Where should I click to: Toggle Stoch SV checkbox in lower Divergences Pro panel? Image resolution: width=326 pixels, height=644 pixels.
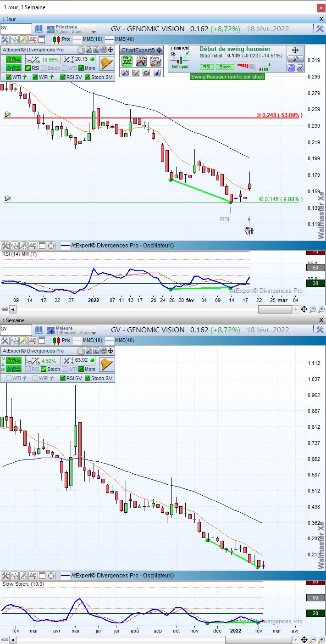[x=88, y=378]
